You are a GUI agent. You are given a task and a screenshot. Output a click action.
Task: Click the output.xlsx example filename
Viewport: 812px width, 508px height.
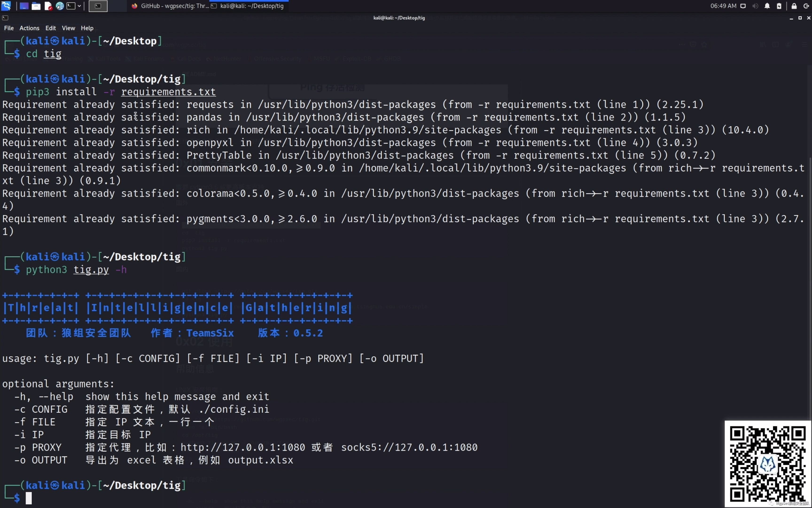tap(261, 460)
